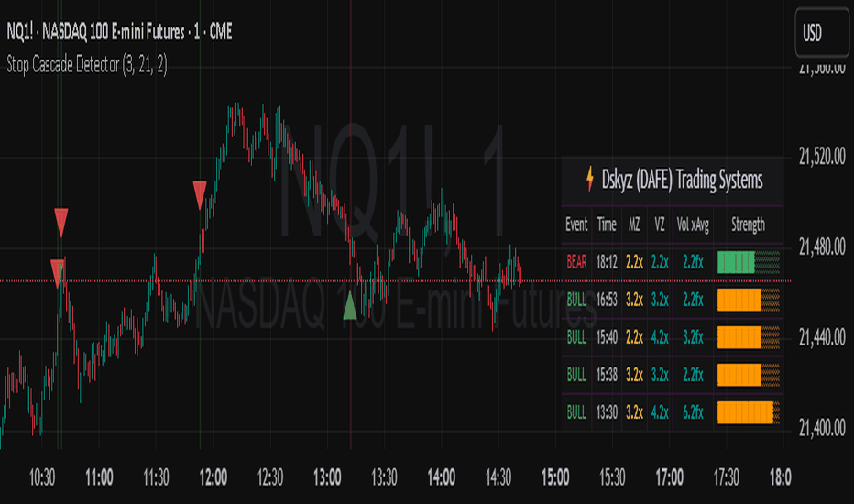Click the BULL cell in the 15:40 row
Image resolution: width=854 pixels, height=504 pixels.
tap(576, 338)
